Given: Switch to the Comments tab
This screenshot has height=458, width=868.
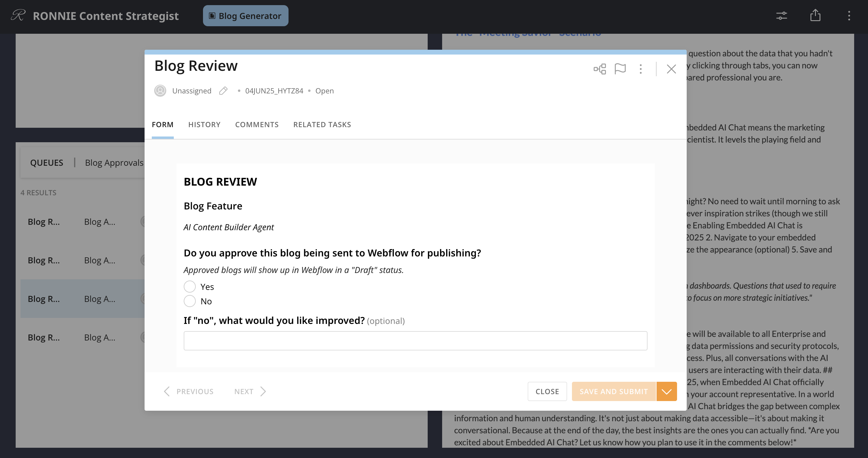Looking at the screenshot, I should click(x=257, y=124).
